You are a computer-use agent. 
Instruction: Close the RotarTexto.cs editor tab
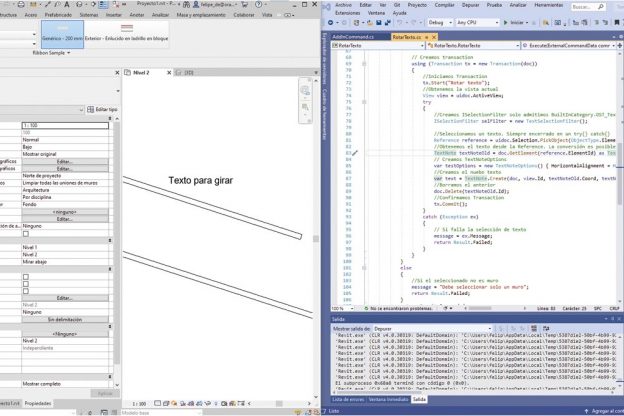(x=434, y=37)
